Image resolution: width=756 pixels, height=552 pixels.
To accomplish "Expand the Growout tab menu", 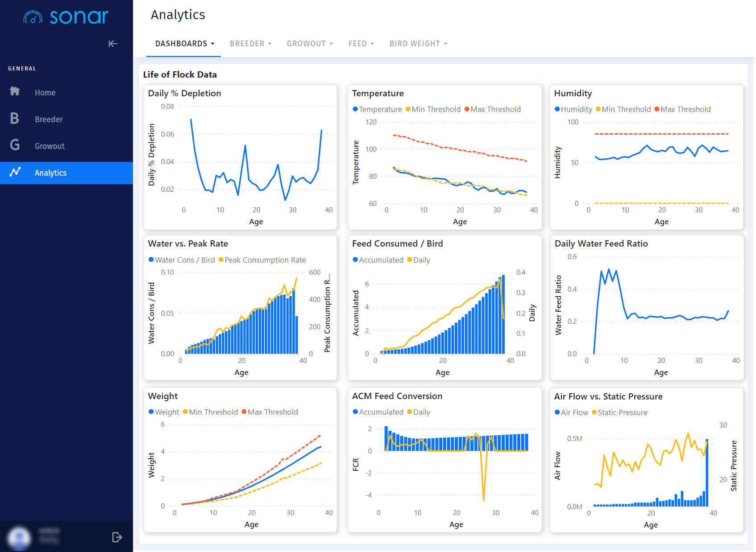I will (310, 44).
